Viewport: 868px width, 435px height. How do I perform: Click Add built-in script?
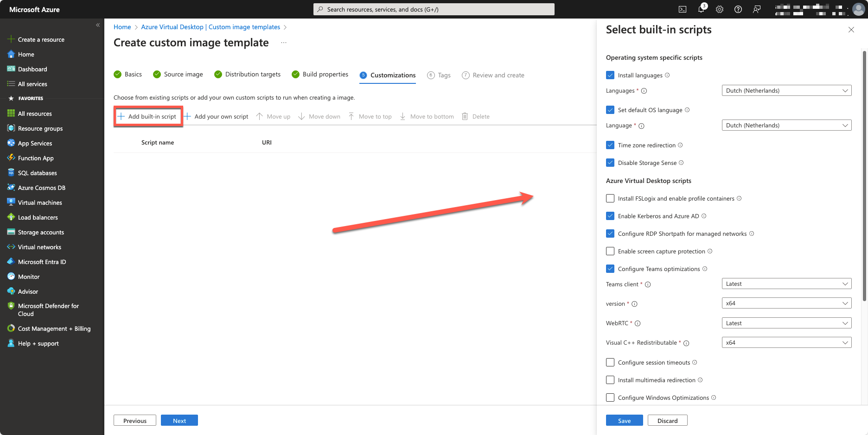tap(147, 116)
